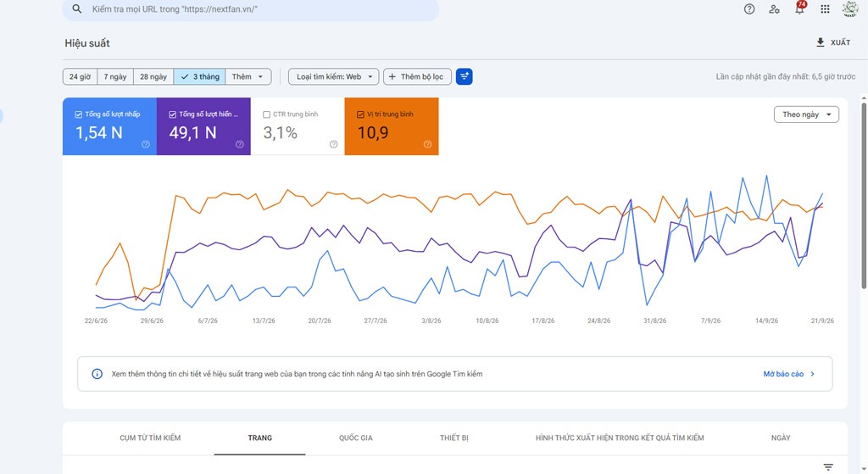
Task: Switch to the QUỐC GIA tab
Action: 355,438
